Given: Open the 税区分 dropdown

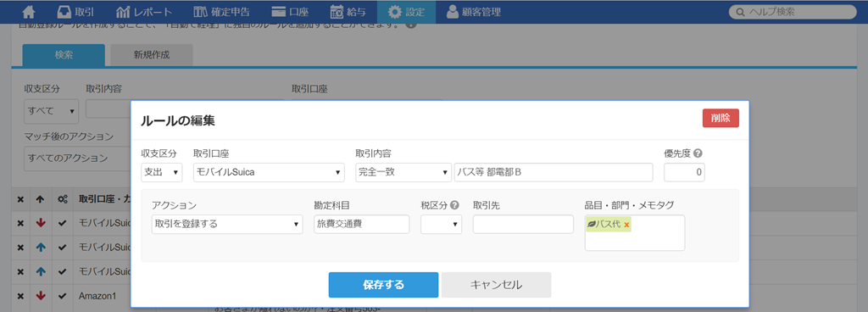Looking at the screenshot, I should [441, 224].
